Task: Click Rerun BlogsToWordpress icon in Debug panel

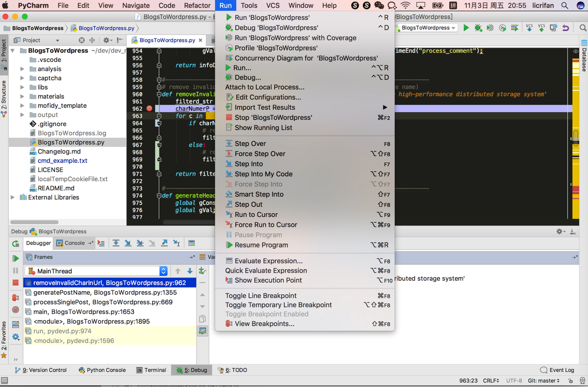Action: pos(15,244)
